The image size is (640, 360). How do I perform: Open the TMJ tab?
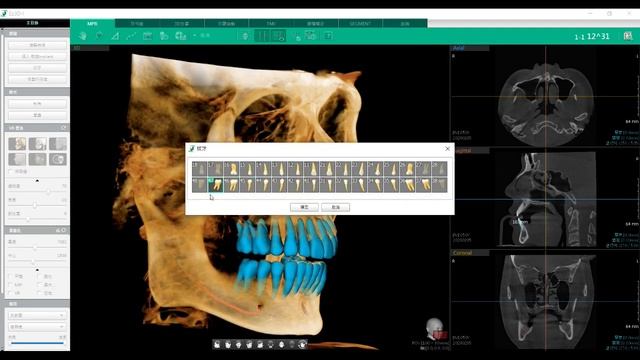(271, 24)
